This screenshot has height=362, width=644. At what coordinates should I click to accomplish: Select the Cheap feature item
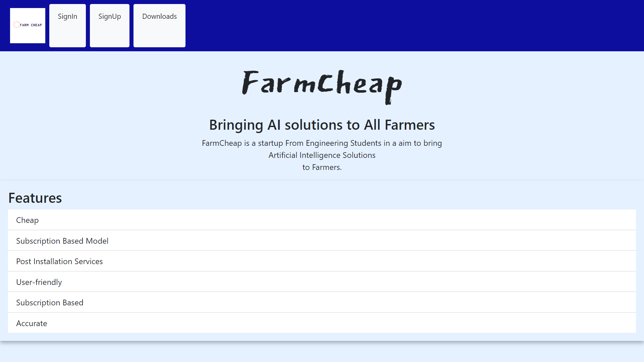[28, 220]
